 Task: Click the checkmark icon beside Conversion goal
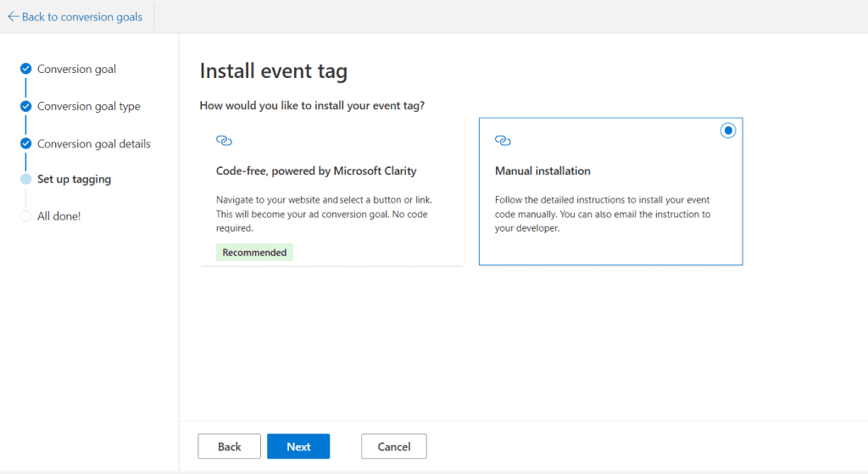point(25,69)
